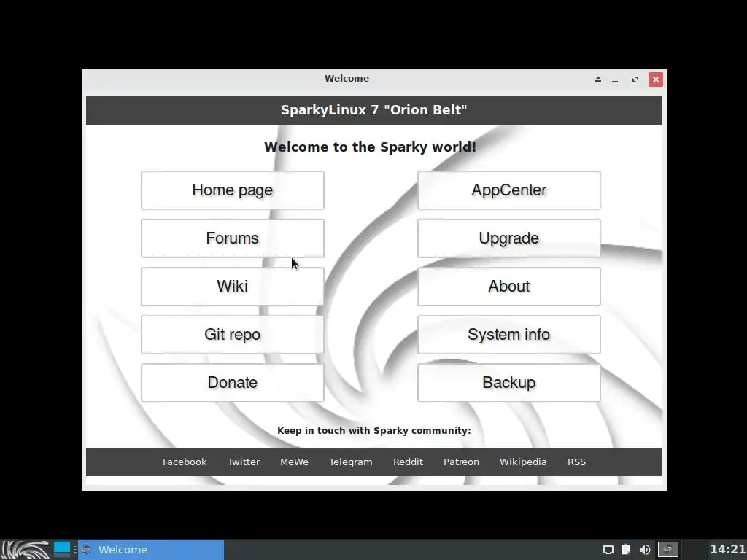Click the Git repo button
The height and width of the screenshot is (560, 747).
233,334
